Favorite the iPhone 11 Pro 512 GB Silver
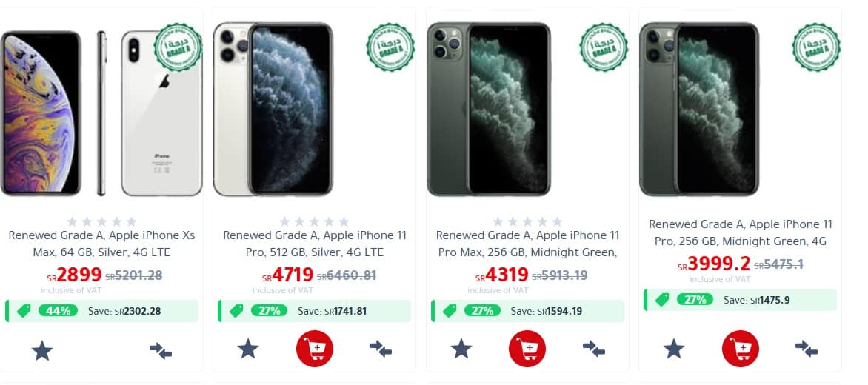 pos(248,349)
